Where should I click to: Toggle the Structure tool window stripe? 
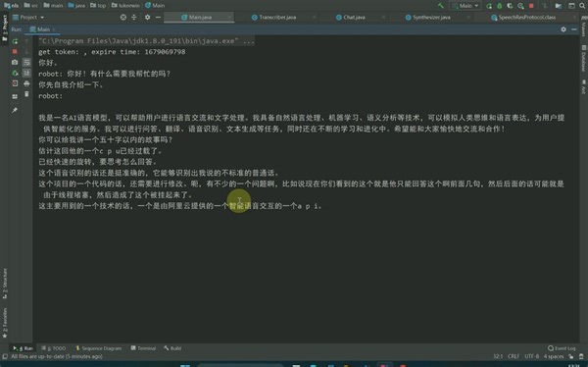click(x=5, y=284)
